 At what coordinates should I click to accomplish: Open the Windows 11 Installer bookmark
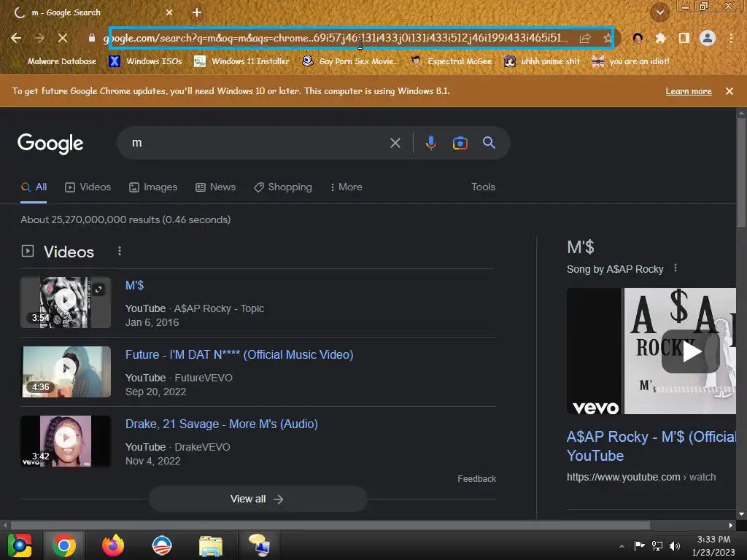(x=242, y=61)
